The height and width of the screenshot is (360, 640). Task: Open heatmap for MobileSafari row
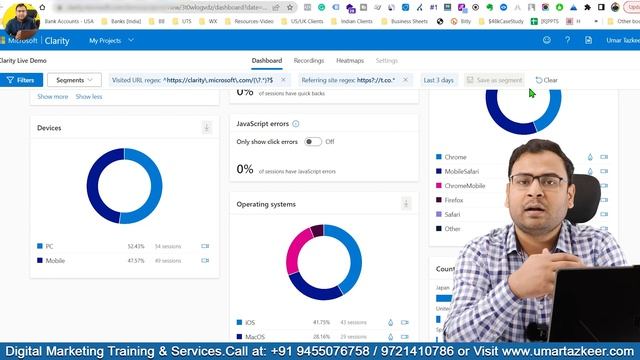point(590,171)
